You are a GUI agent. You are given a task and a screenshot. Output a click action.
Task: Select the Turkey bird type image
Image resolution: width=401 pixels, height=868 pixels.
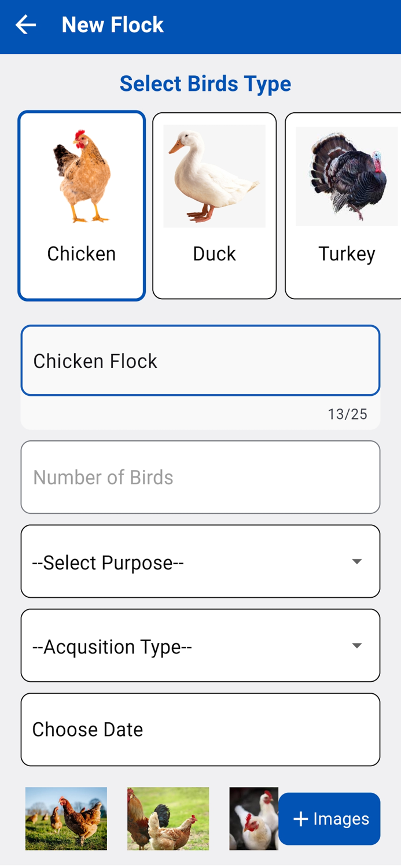(x=345, y=175)
